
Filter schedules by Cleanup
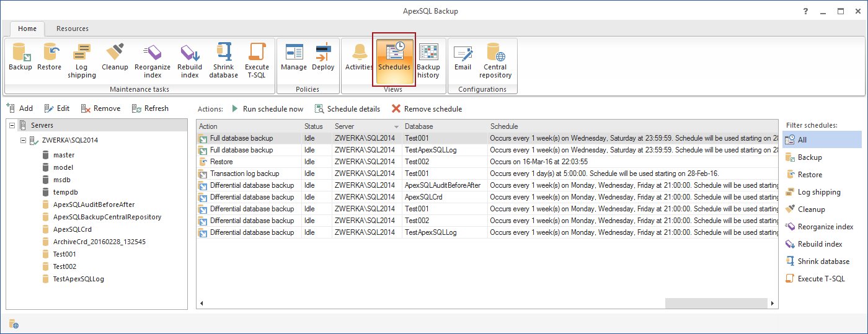click(822, 209)
